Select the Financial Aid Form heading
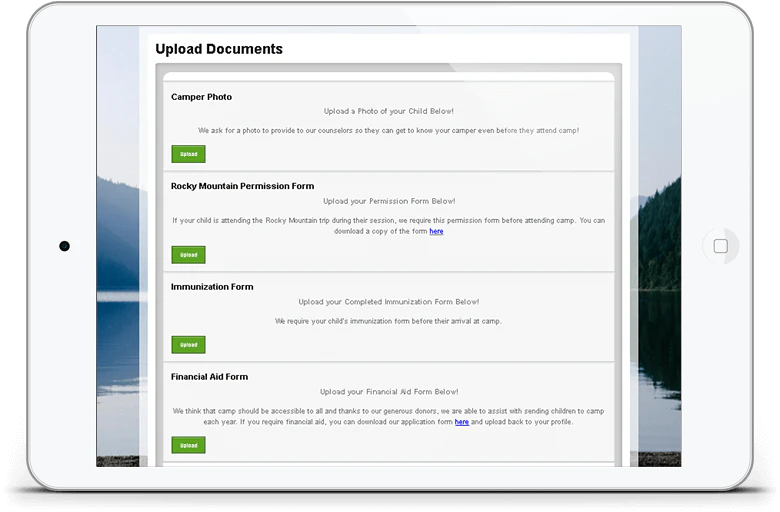Image resolution: width=780 pixels, height=512 pixels. coord(209,377)
